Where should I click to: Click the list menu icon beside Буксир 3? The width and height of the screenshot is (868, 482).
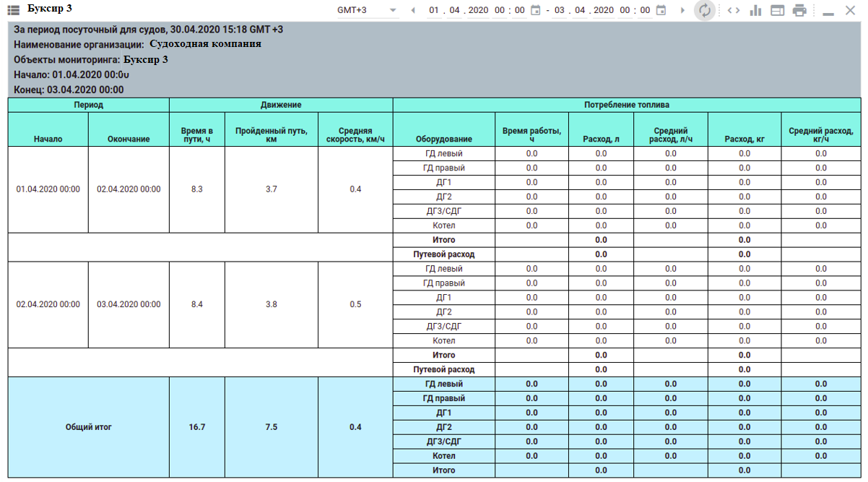tap(14, 10)
